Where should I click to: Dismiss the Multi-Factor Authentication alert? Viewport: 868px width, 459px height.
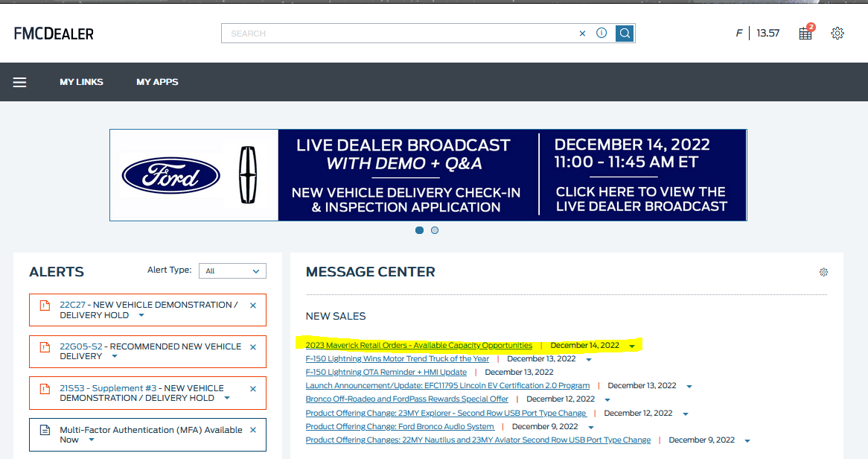pyautogui.click(x=253, y=430)
